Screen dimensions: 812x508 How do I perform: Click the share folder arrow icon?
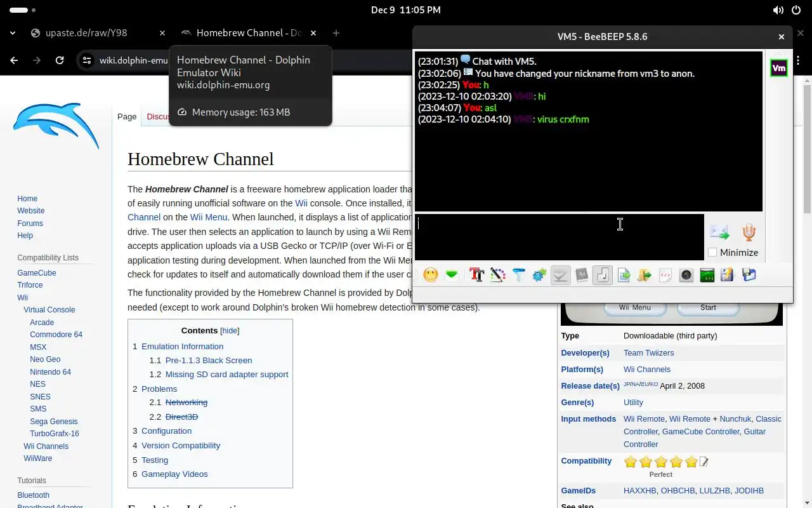tap(645, 275)
